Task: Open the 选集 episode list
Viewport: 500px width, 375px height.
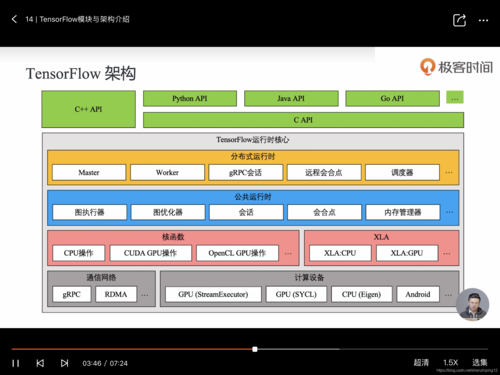Action: tap(480, 362)
